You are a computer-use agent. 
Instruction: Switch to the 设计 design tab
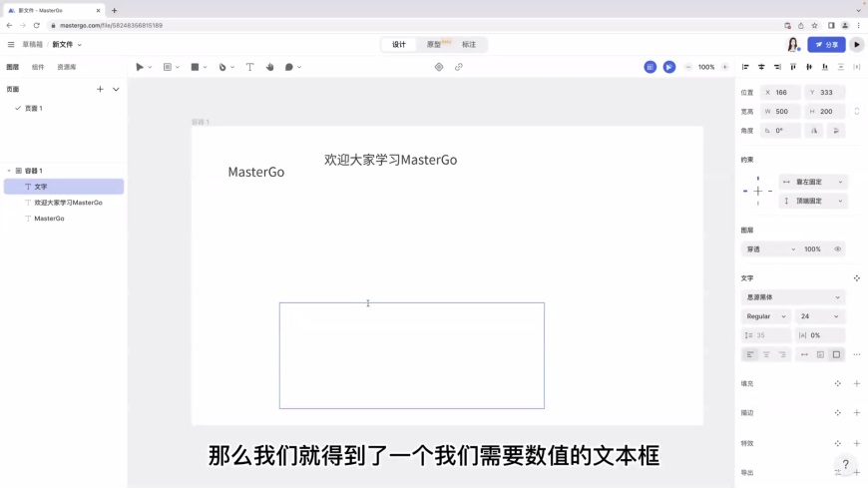pos(398,44)
